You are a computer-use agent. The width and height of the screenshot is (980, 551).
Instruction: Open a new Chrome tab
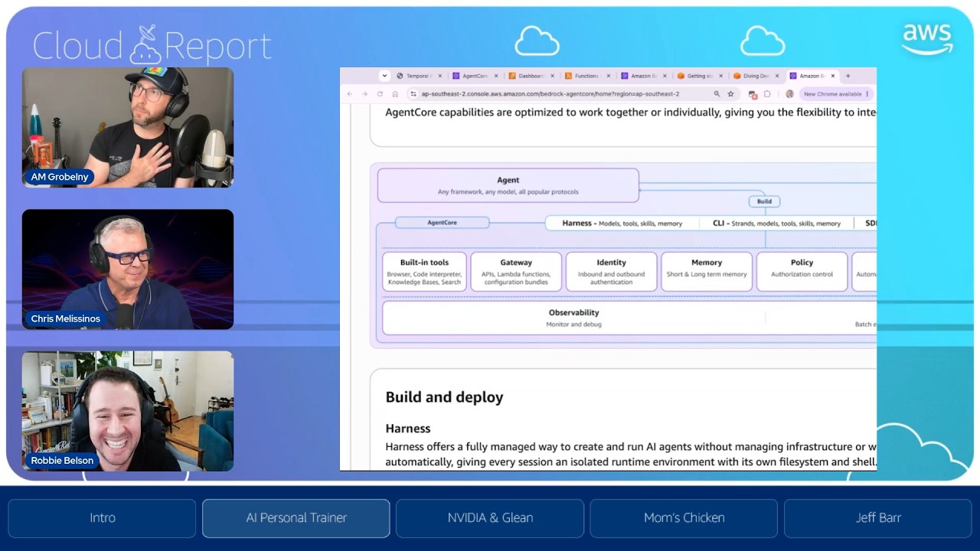pos(848,76)
